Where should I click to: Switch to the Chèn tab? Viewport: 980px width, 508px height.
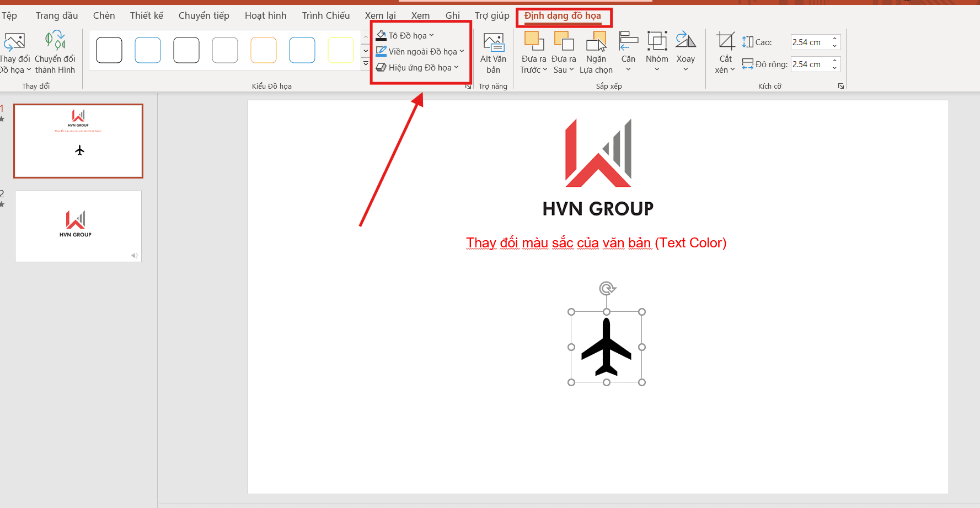[x=104, y=15]
